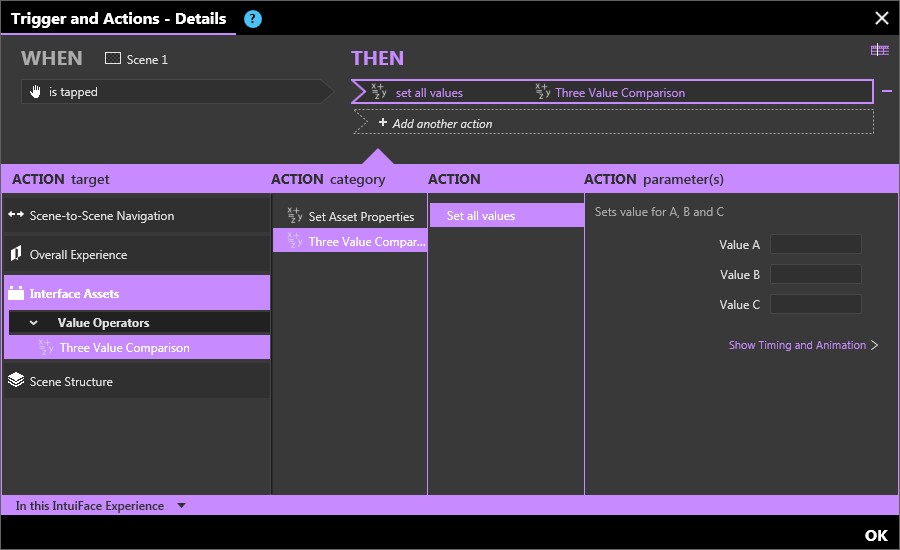
Task: Click the hand tap trigger icon
Action: pos(36,91)
